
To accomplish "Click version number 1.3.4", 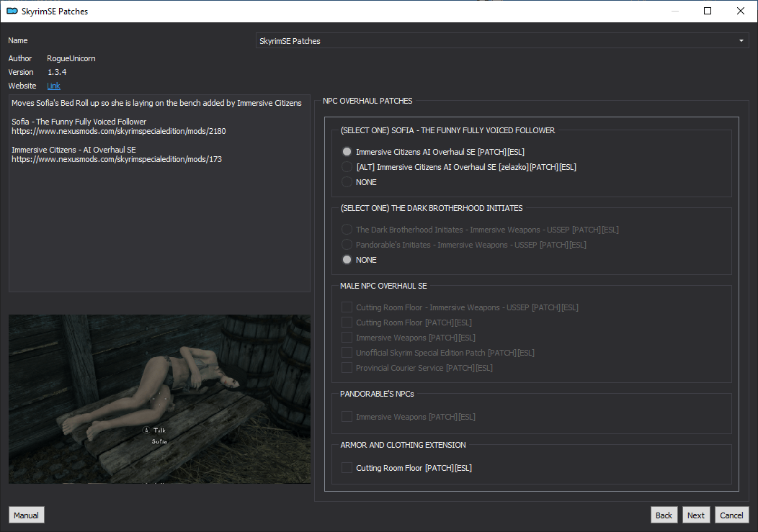I will (57, 72).
